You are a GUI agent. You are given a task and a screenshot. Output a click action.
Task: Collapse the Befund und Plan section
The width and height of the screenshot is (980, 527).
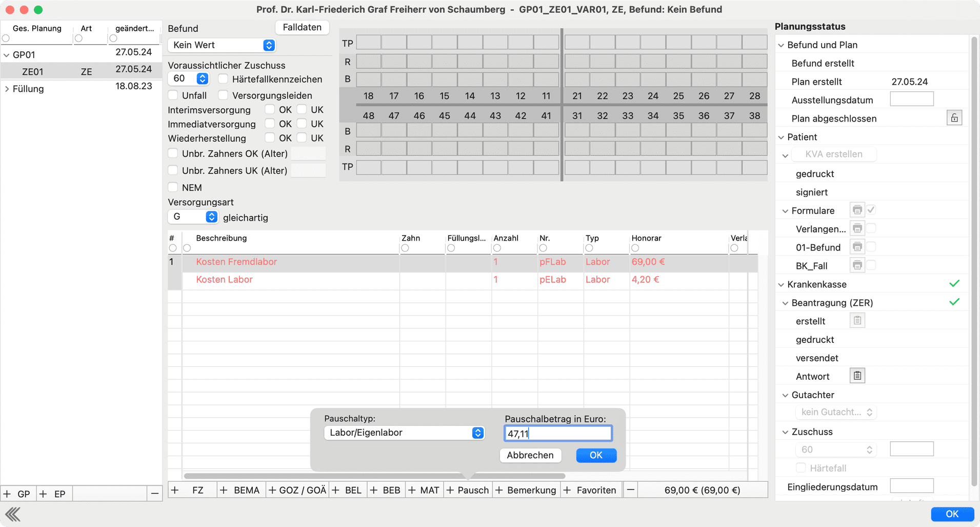pyautogui.click(x=781, y=45)
